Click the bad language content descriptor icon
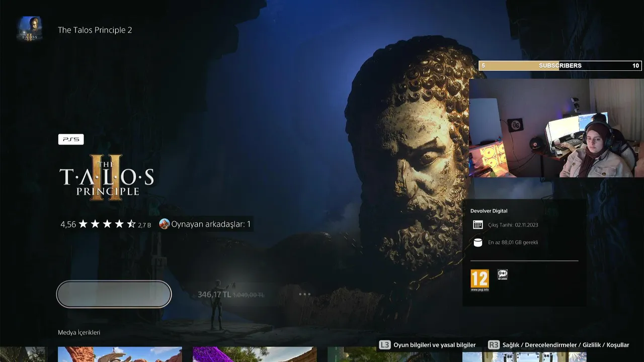This screenshot has height=362, width=644. click(x=502, y=275)
